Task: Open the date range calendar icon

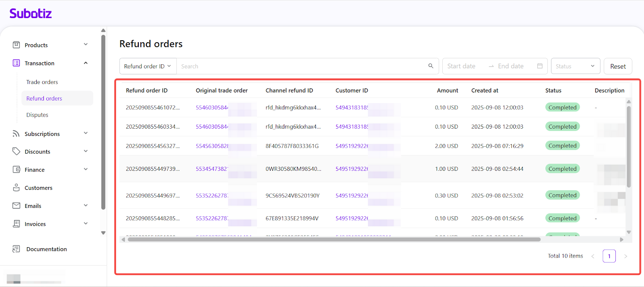Action: pyautogui.click(x=540, y=66)
